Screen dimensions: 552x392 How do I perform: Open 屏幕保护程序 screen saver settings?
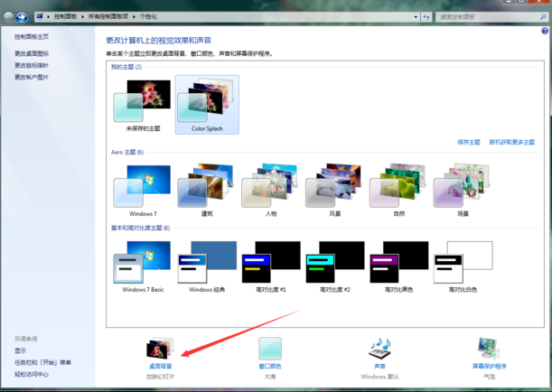(x=489, y=350)
